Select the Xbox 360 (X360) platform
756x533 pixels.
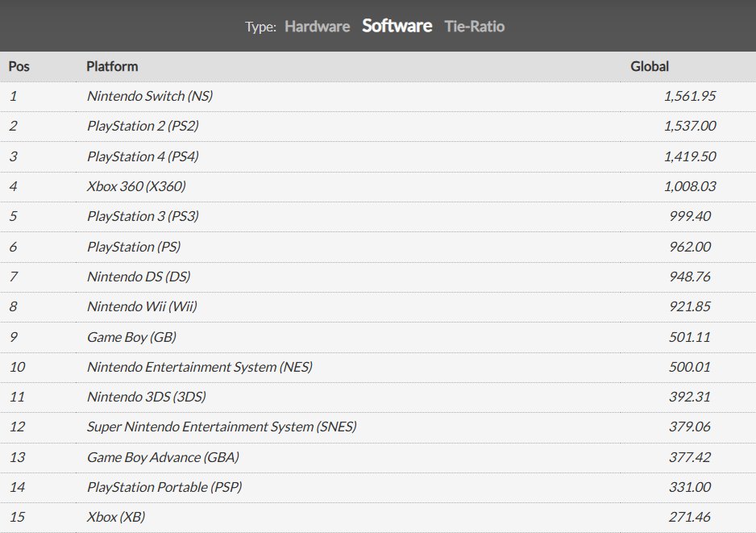(x=136, y=186)
